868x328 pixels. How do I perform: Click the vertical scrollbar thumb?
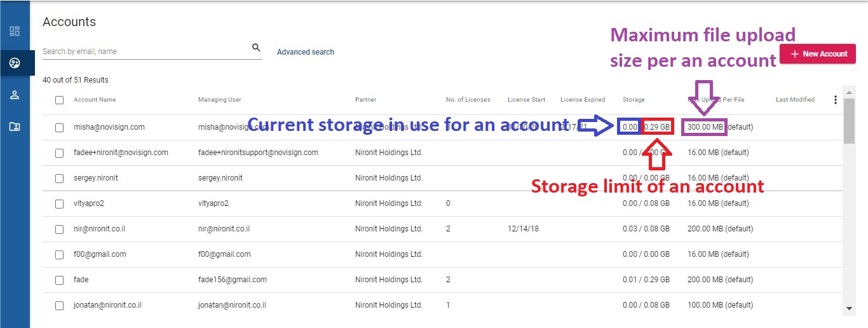(x=850, y=121)
